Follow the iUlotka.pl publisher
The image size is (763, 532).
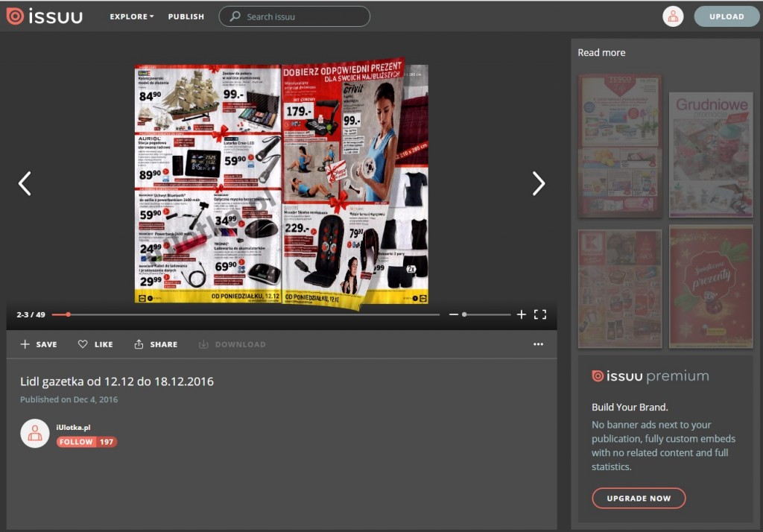(75, 442)
